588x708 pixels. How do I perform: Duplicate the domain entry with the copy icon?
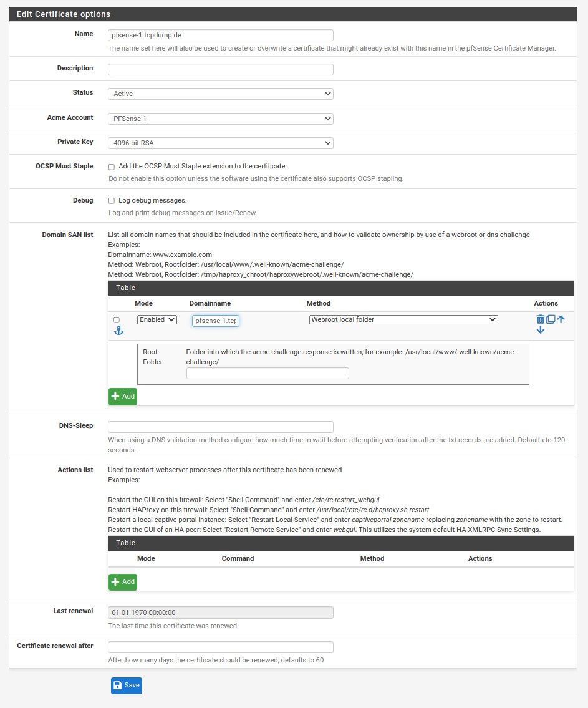click(551, 319)
